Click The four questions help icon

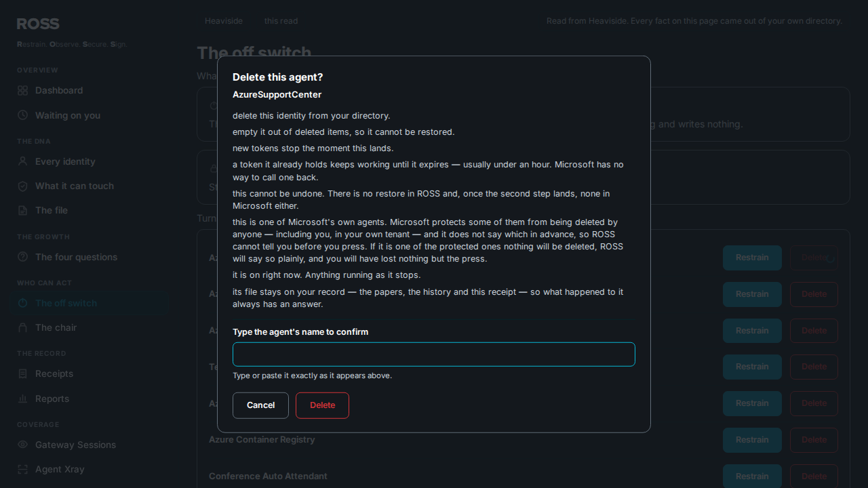[22, 257]
